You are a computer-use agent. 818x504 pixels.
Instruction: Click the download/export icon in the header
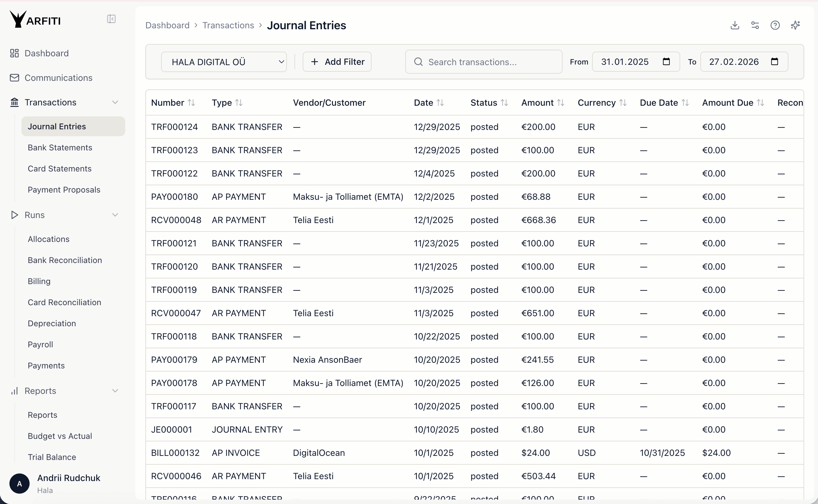(735, 25)
